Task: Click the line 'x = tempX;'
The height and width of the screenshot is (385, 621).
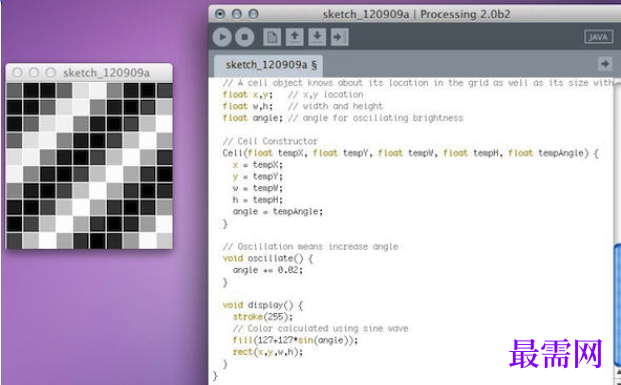Action: click(258, 165)
